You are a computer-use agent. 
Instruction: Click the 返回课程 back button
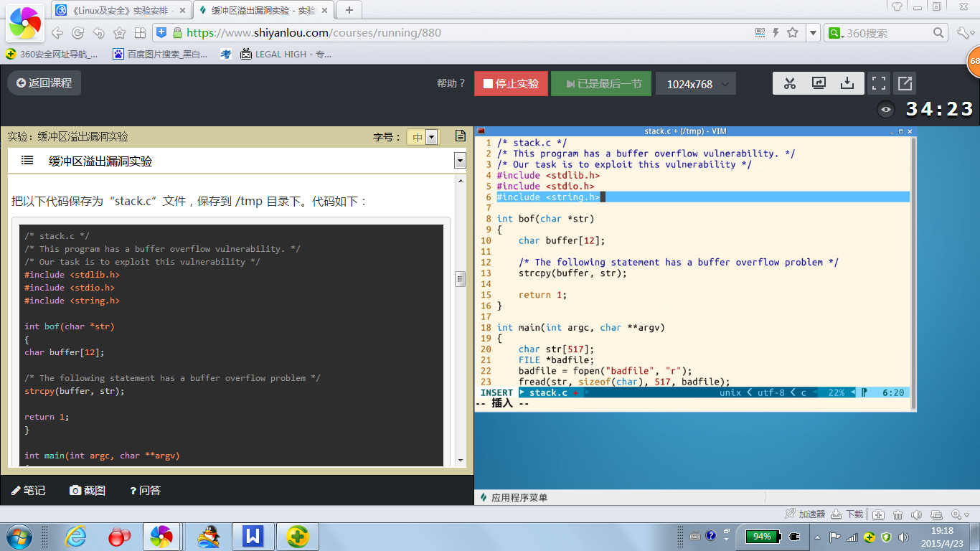click(x=44, y=83)
